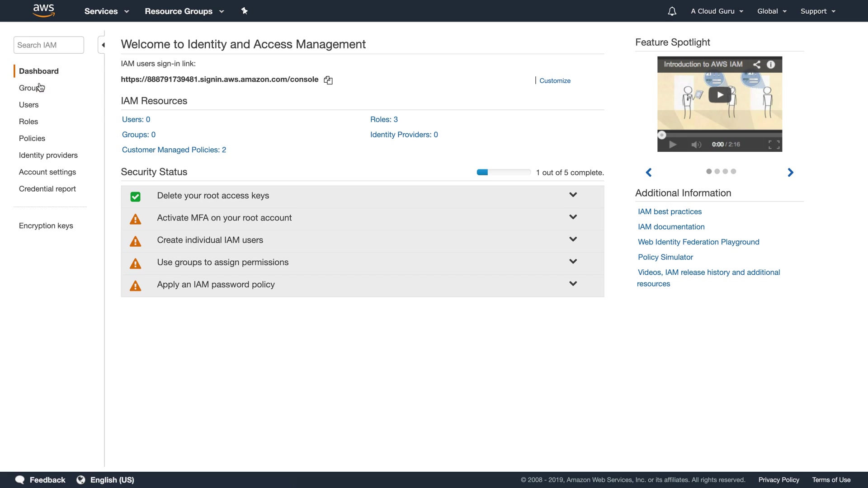Go to Credential report sidebar item
The image size is (868, 488).
pos(47,189)
